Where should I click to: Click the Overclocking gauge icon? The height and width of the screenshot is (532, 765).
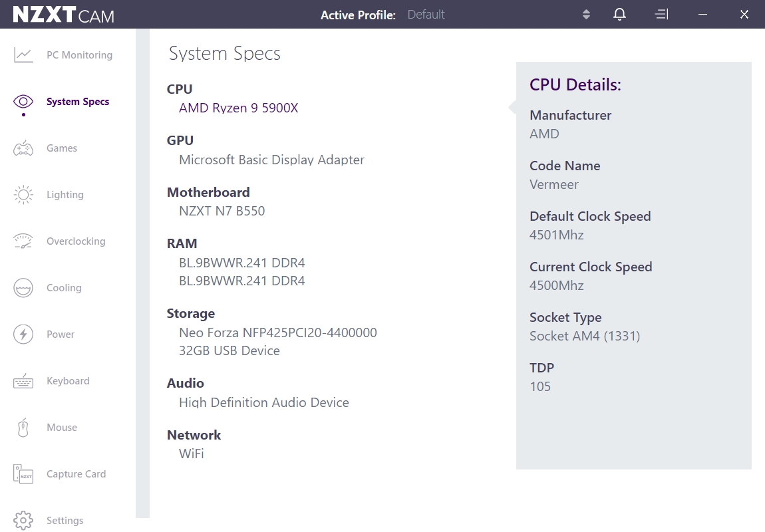coord(23,241)
